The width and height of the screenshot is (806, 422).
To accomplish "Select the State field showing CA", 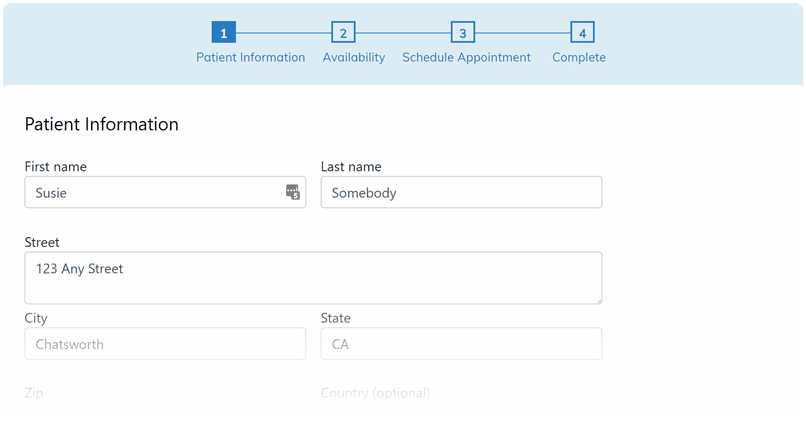I will click(461, 343).
